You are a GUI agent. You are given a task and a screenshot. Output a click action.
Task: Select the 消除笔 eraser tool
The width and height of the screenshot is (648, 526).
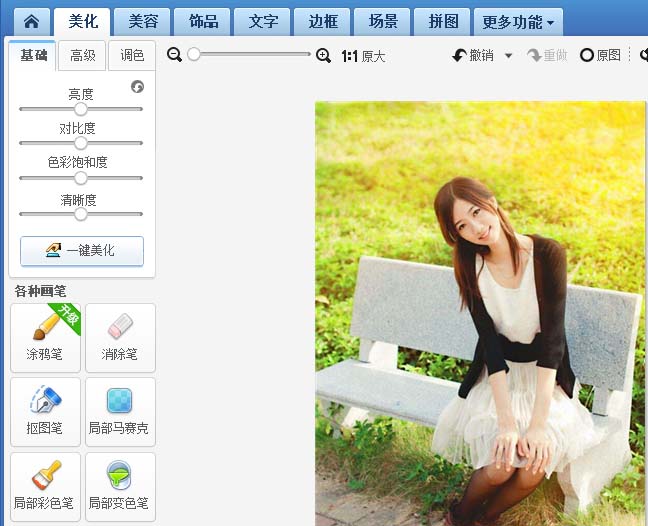point(120,338)
